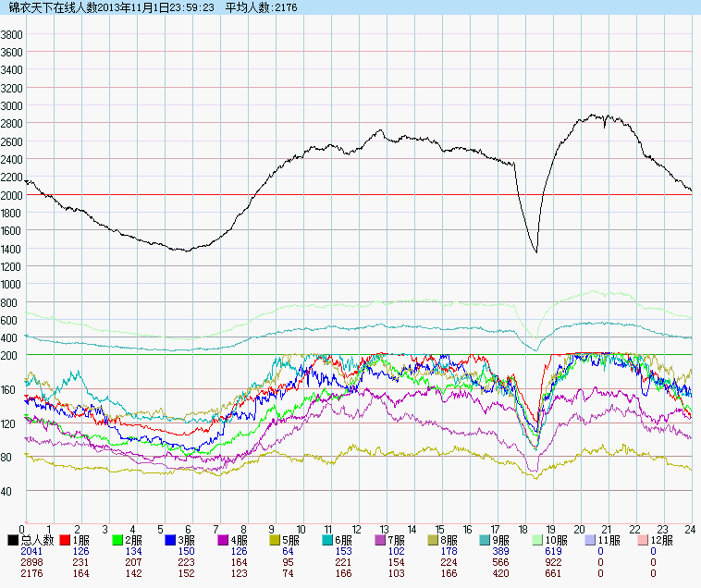The width and height of the screenshot is (701, 588).
Task: Click the violet 7服 legend swatch
Action: pos(382,539)
